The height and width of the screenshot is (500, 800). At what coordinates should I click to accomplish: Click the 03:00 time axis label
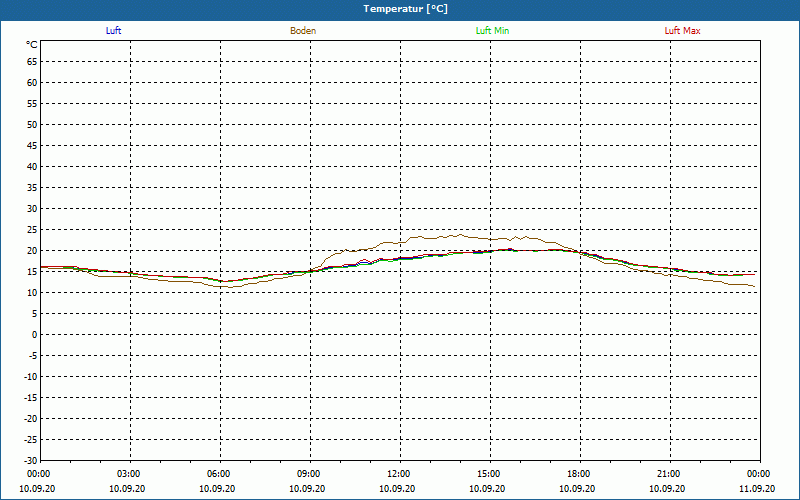129,474
